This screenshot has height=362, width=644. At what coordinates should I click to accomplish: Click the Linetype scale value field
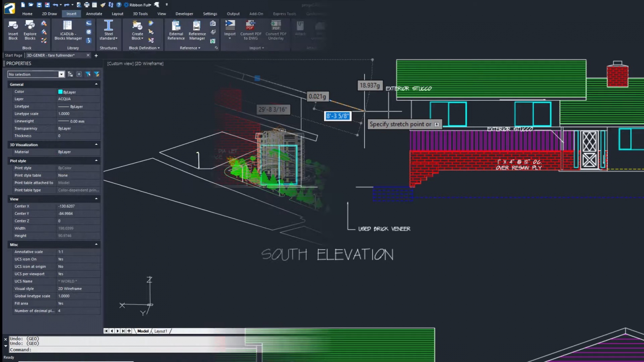tap(78, 114)
